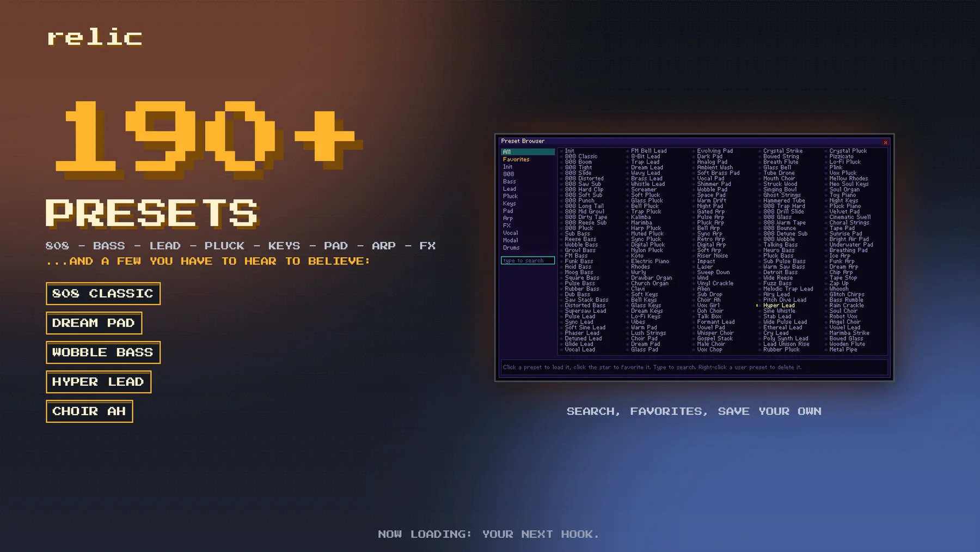Close the Preset Browser window

pos(885,143)
